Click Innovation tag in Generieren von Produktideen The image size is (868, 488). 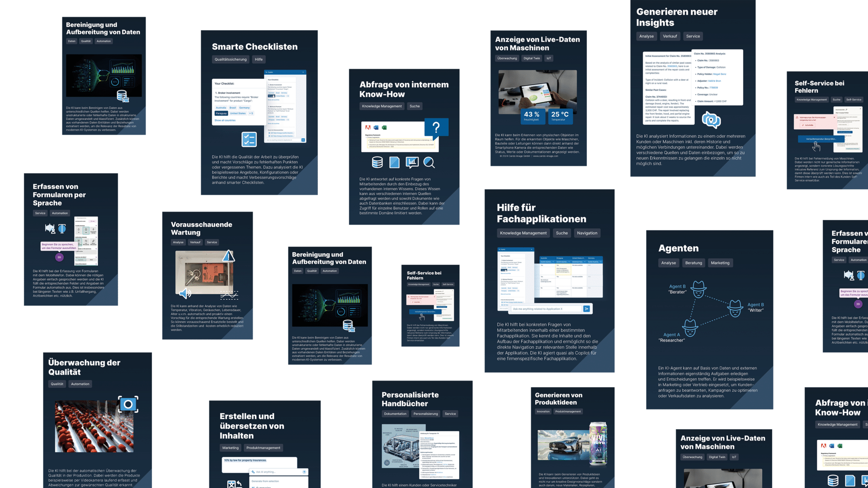click(543, 412)
